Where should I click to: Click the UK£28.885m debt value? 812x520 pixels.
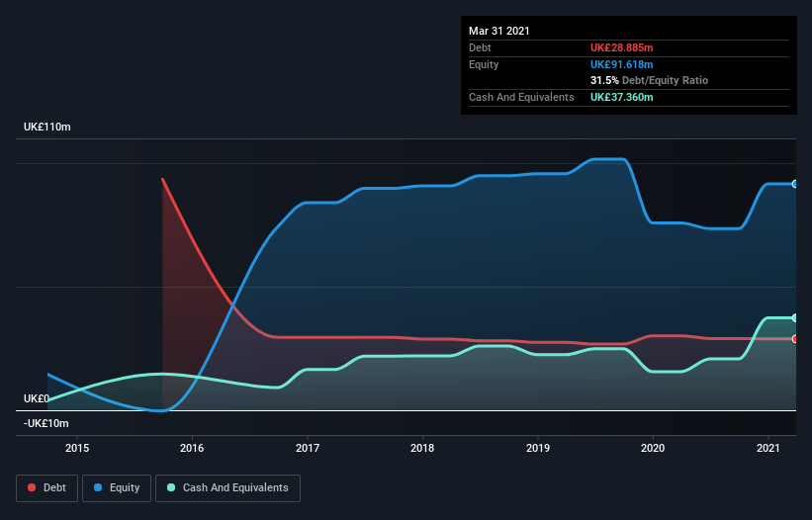point(621,47)
